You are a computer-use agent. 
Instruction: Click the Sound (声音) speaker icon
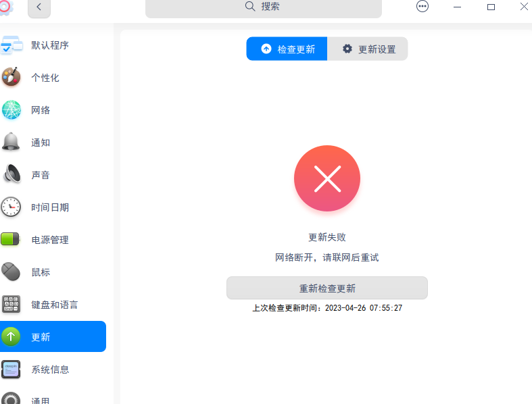click(x=12, y=174)
